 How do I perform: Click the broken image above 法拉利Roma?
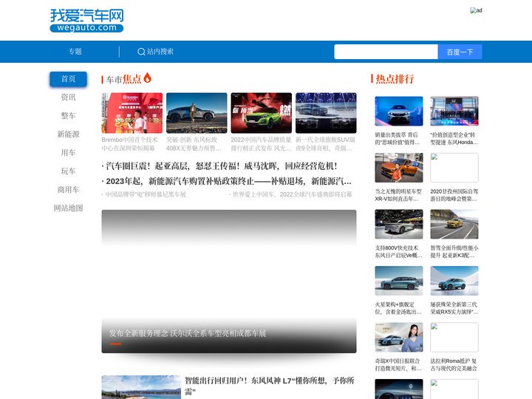pyautogui.click(x=454, y=337)
